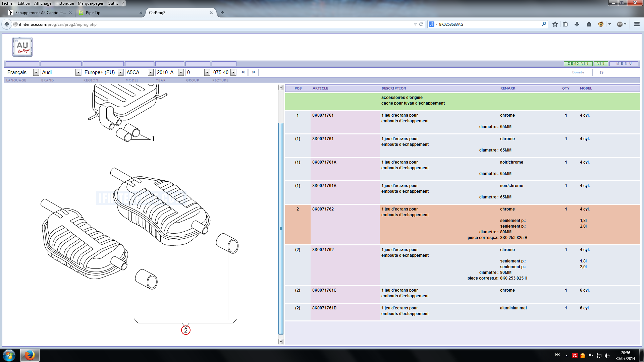
Task: Open the downloads arrow icon
Action: coord(577,24)
